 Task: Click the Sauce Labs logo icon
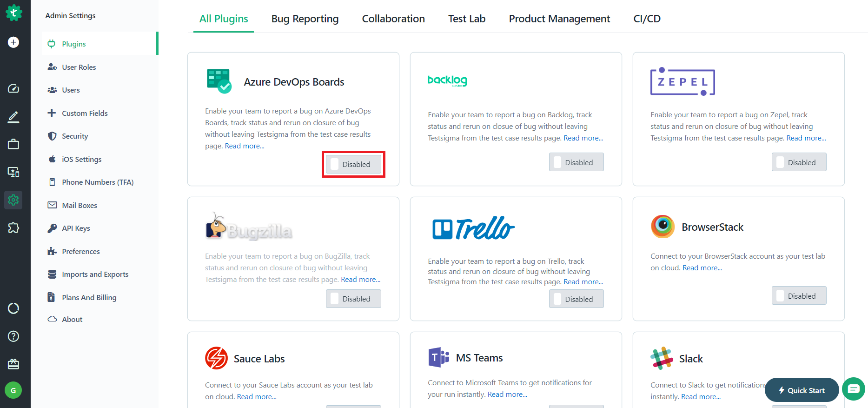pyautogui.click(x=216, y=358)
